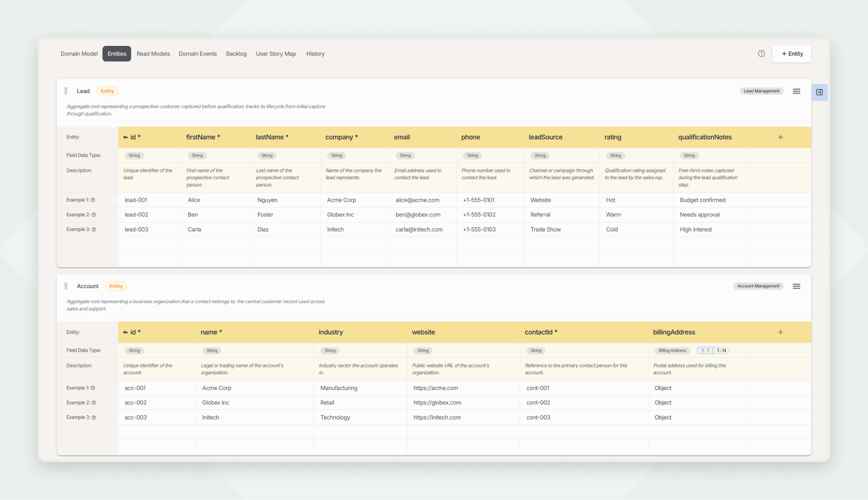Open the help question mark icon
The image size is (868, 500).
coord(761,54)
